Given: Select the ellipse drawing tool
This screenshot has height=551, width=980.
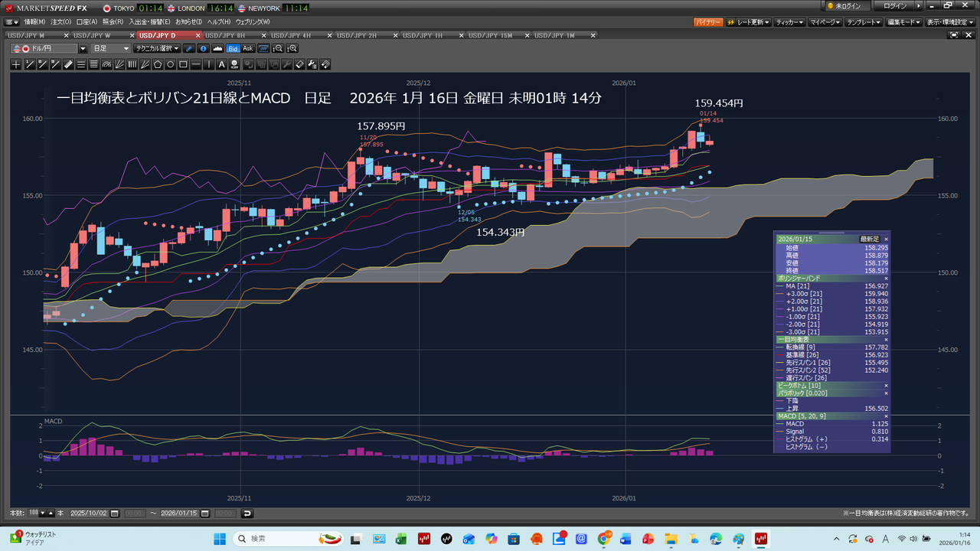Looking at the screenshot, I should coord(171,64).
